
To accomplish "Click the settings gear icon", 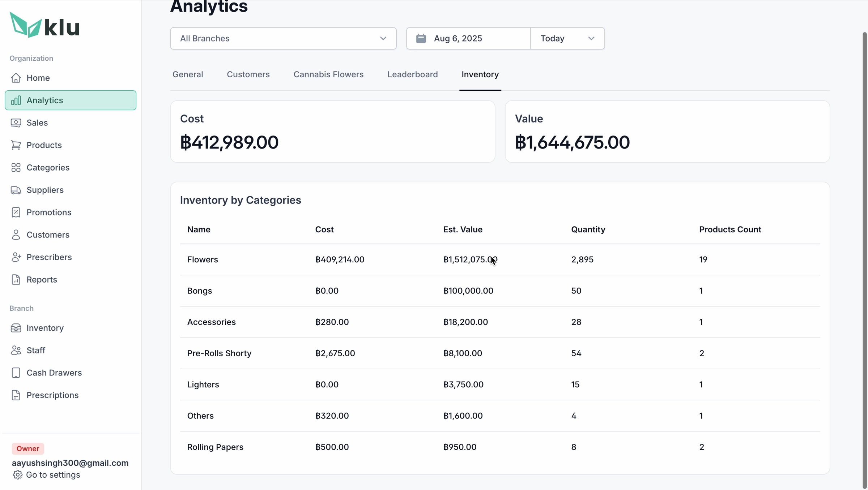I will pyautogui.click(x=17, y=474).
